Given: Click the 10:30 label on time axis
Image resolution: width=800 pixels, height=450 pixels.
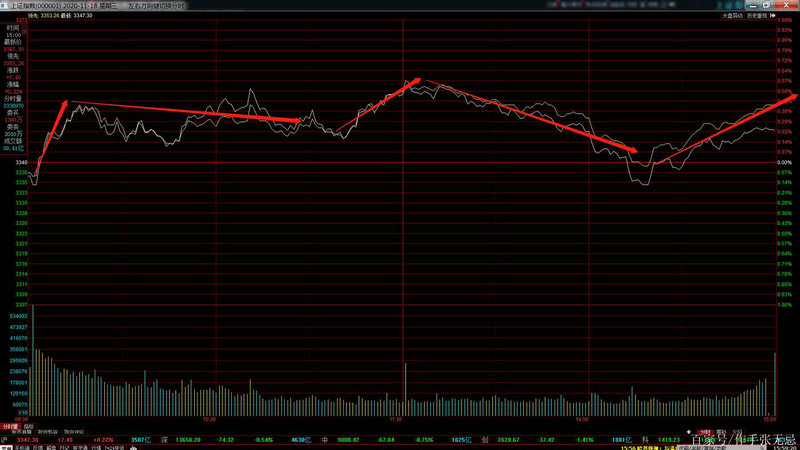Looking at the screenshot, I should tap(209, 418).
